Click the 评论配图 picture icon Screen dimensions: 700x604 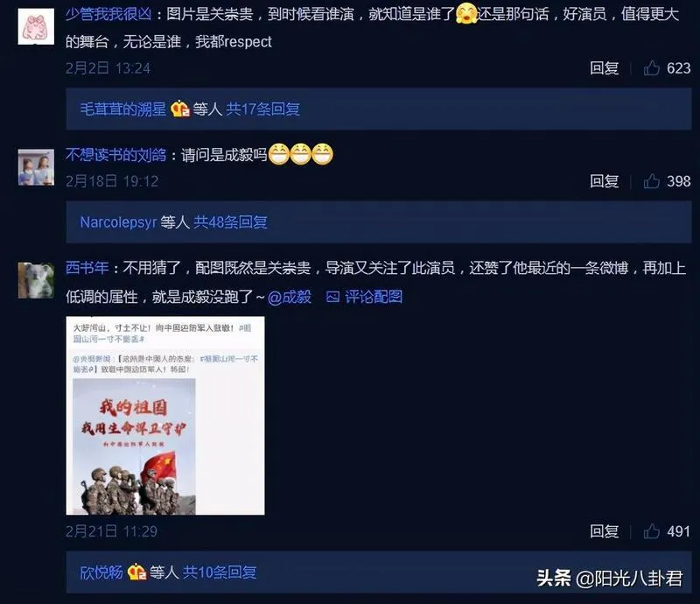coord(333,297)
